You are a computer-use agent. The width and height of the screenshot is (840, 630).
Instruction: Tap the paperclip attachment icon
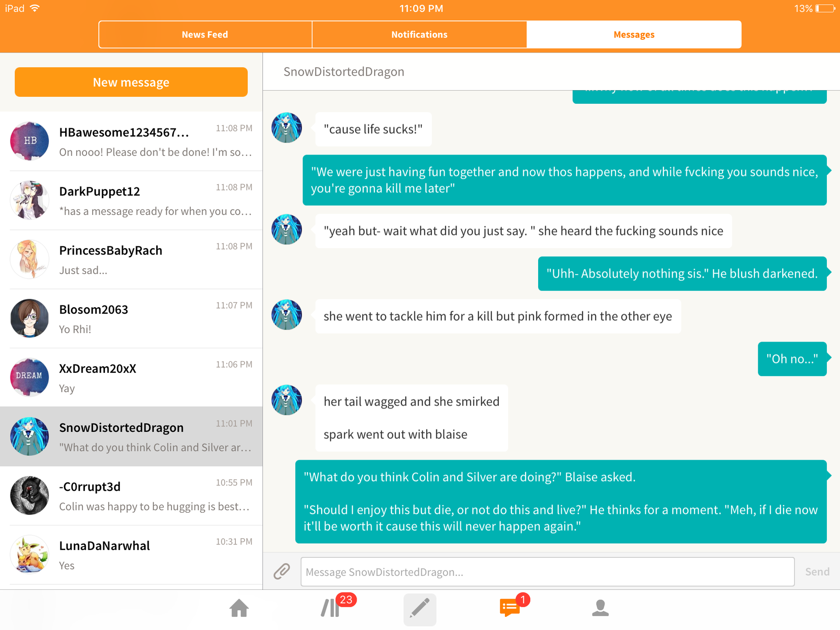coord(282,571)
